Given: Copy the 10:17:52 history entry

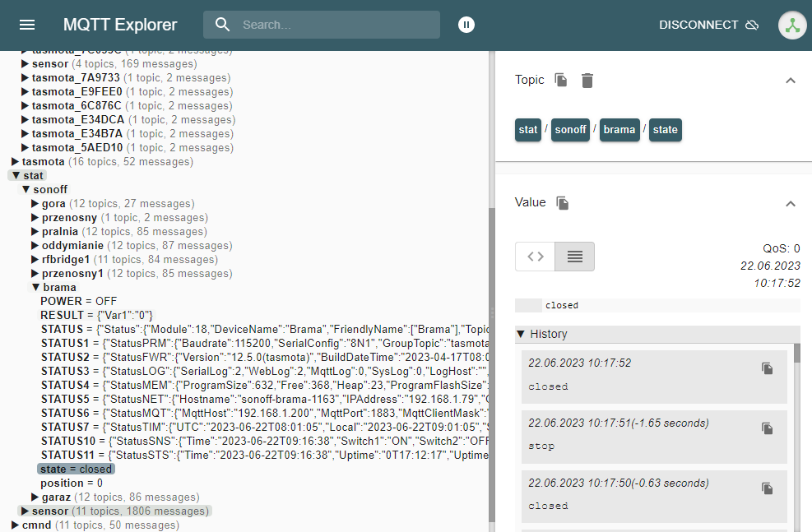Looking at the screenshot, I should [767, 368].
